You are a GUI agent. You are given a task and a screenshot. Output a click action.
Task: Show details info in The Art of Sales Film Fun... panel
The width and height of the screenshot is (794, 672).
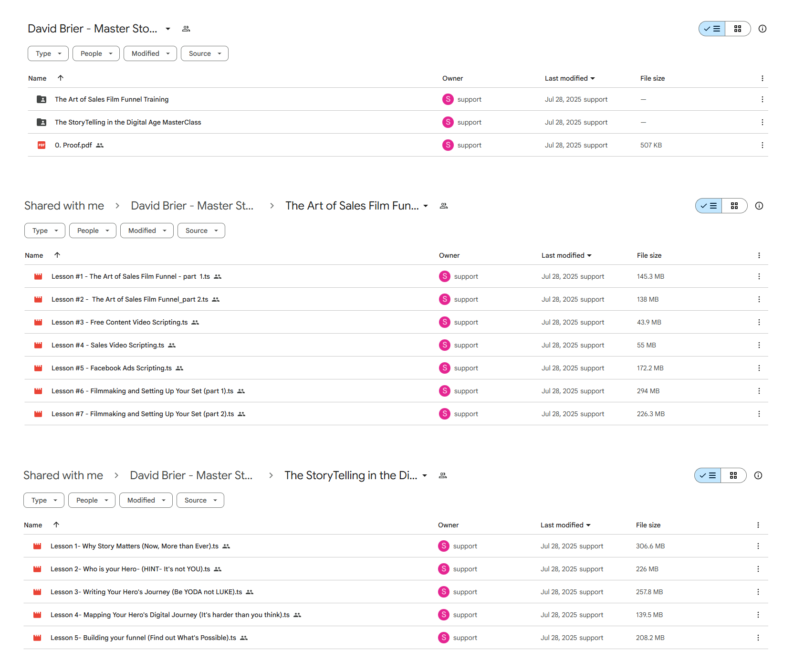click(759, 206)
